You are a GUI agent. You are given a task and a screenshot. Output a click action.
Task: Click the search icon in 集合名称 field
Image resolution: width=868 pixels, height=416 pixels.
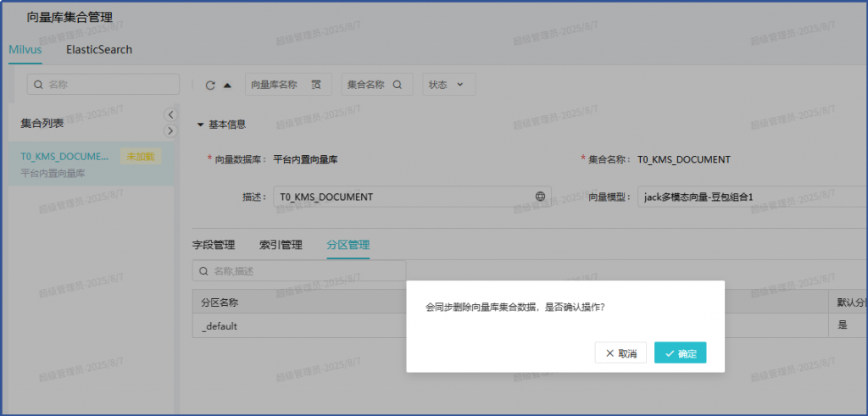point(397,85)
